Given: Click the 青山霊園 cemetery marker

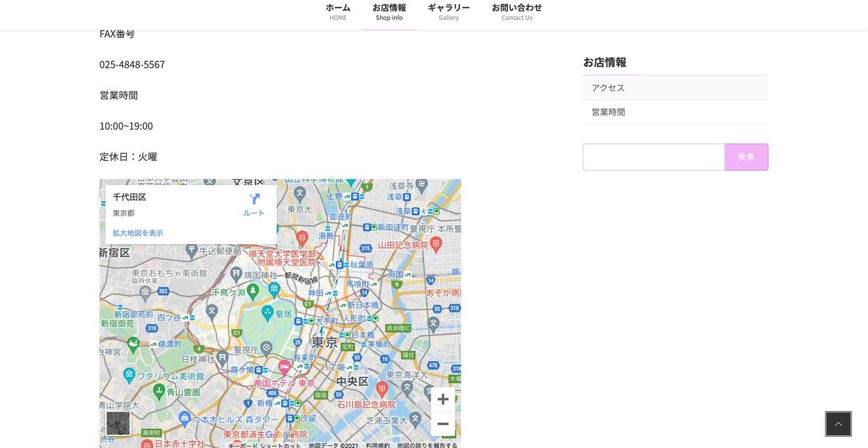Looking at the screenshot, I should coord(159,391).
